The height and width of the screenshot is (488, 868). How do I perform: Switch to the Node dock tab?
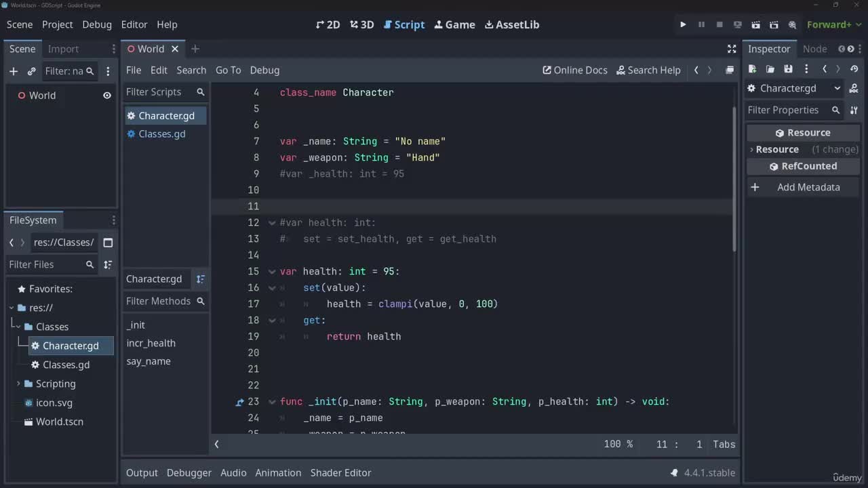tap(814, 49)
